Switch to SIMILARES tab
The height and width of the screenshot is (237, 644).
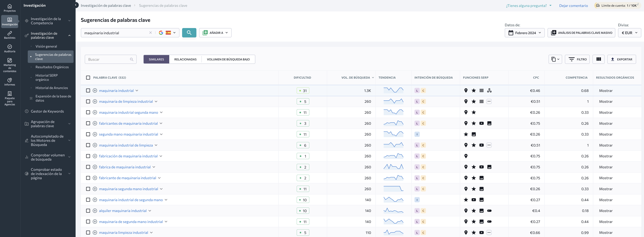[156, 59]
